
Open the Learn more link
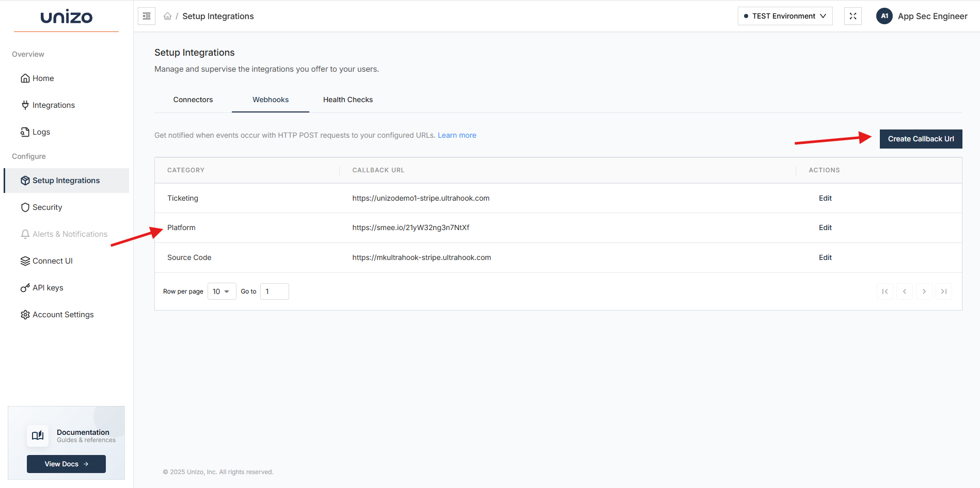pos(456,135)
